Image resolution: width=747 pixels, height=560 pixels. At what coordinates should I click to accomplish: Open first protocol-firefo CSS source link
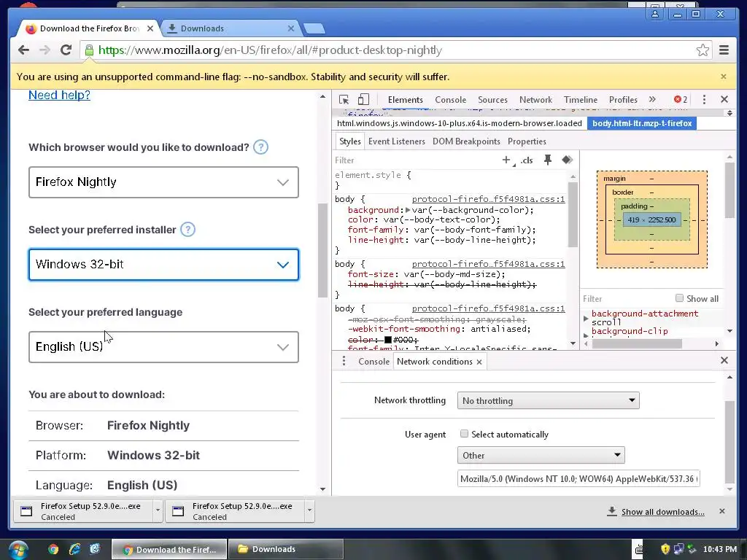pos(488,199)
